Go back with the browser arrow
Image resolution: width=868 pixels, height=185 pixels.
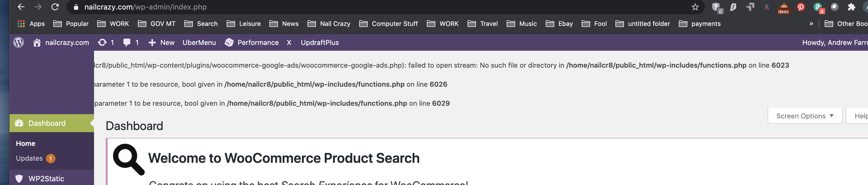coord(21,7)
